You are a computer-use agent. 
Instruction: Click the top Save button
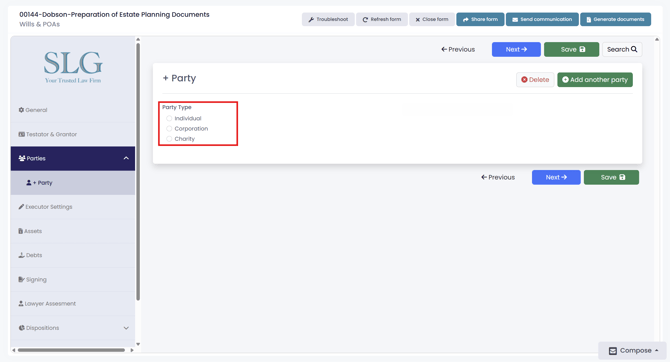click(x=571, y=49)
